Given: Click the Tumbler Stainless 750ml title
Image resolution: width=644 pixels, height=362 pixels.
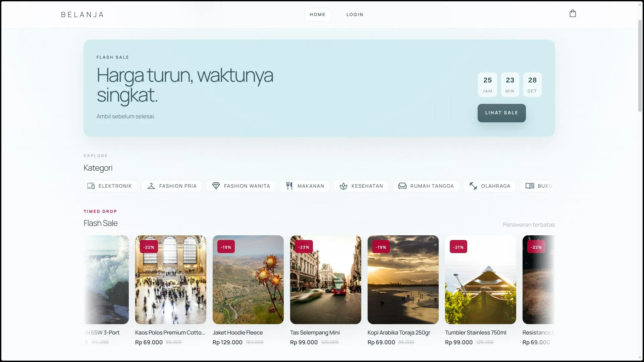Looking at the screenshot, I should (476, 333).
